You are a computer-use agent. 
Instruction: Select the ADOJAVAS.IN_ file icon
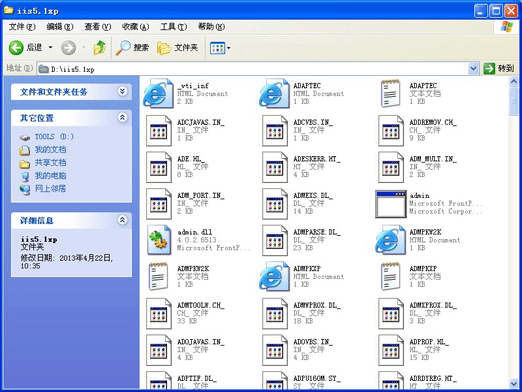pos(159,350)
